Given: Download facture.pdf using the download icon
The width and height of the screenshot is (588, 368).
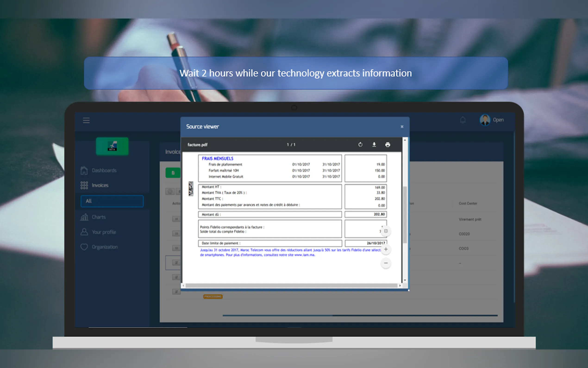Looking at the screenshot, I should [x=374, y=145].
